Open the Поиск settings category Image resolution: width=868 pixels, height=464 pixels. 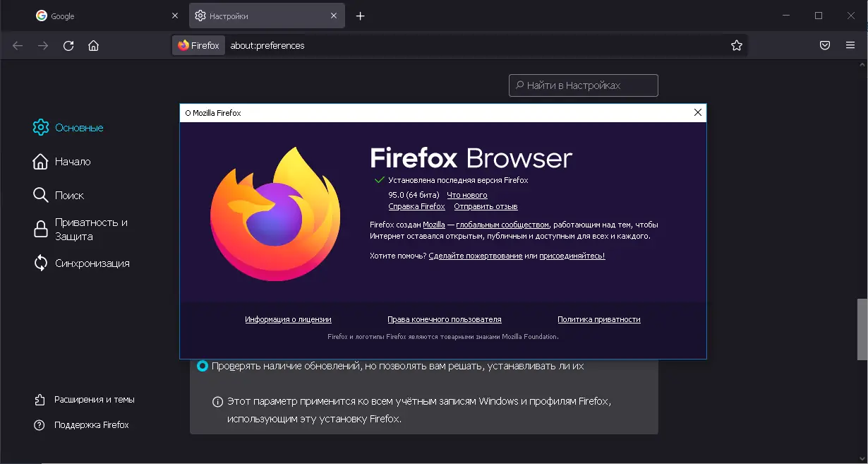59,196
